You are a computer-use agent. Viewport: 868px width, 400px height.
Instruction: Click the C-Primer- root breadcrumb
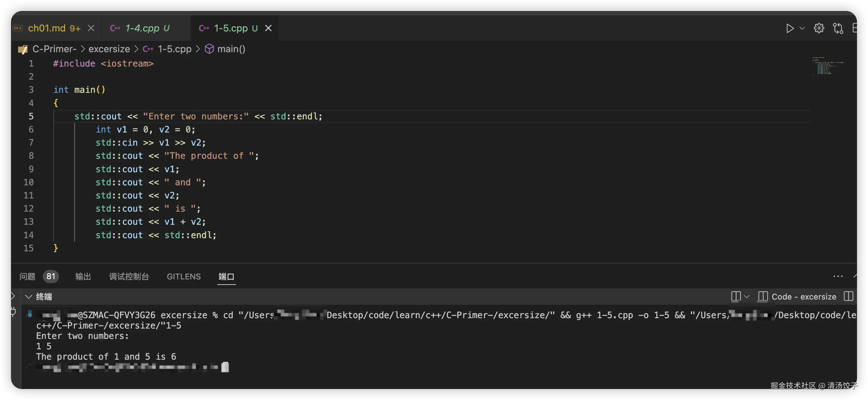(54, 49)
